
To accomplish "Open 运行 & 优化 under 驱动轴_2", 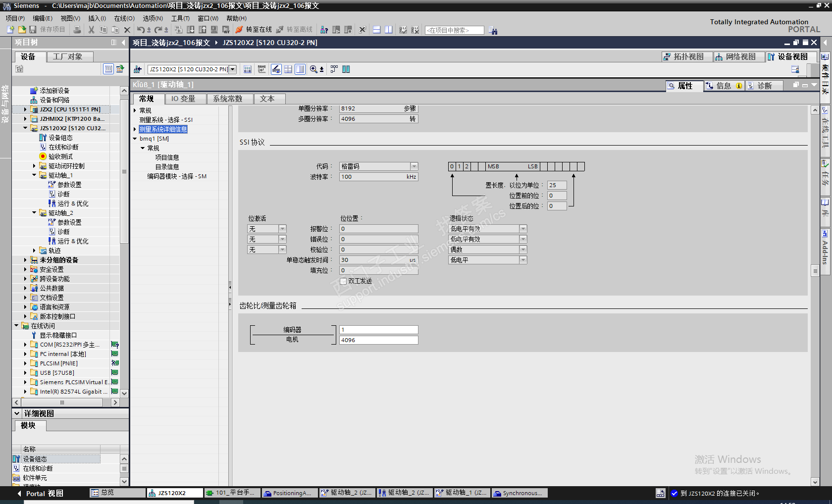I will tap(73, 241).
